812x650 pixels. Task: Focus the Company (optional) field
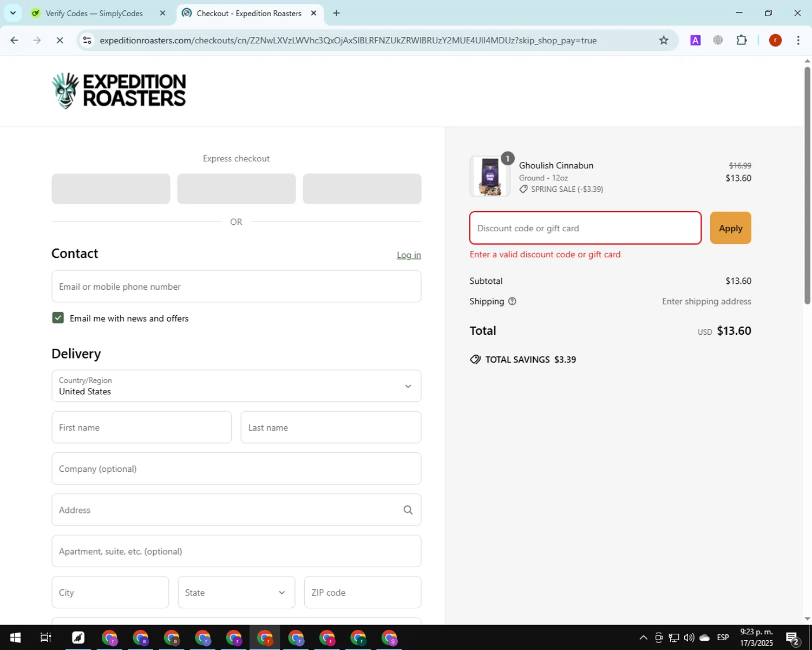point(236,469)
